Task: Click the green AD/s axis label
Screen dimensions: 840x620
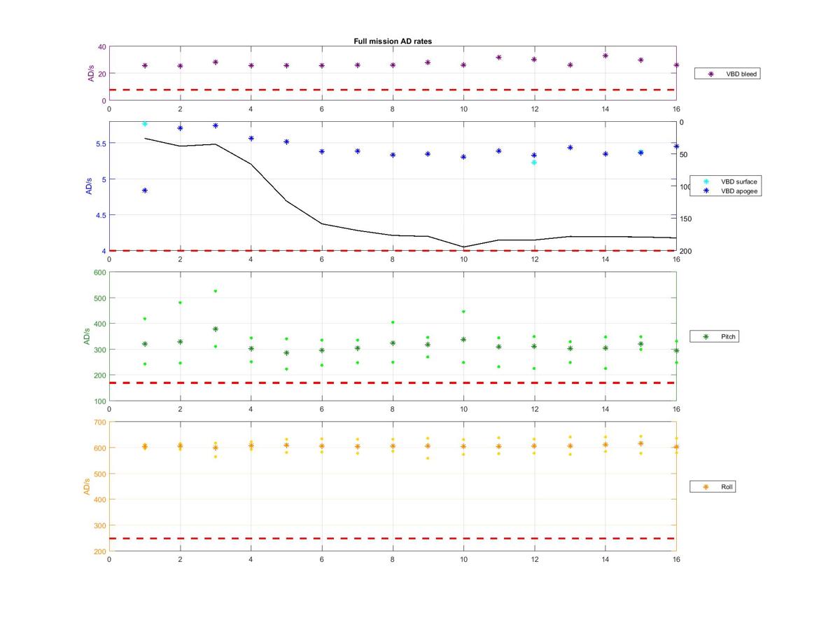Action: click(87, 336)
